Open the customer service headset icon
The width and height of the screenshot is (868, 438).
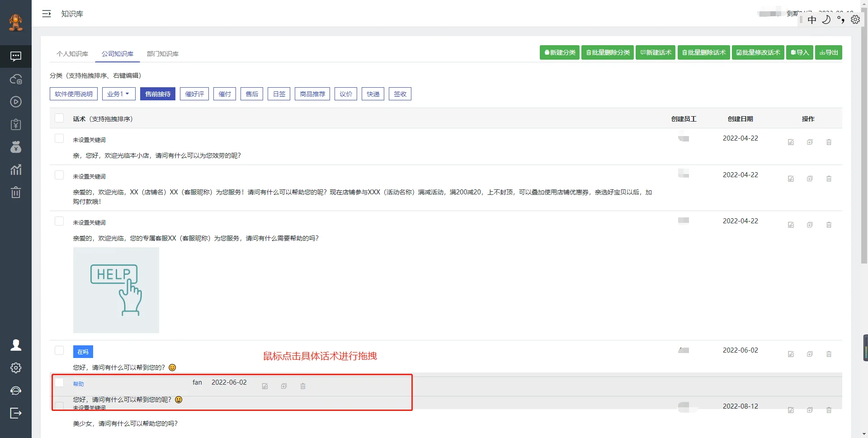coord(16,391)
